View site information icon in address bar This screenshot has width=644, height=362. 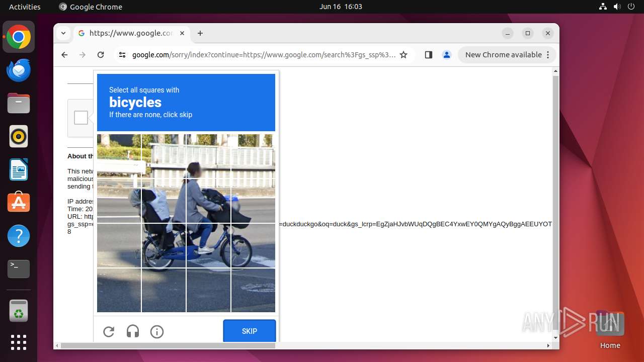click(x=122, y=55)
